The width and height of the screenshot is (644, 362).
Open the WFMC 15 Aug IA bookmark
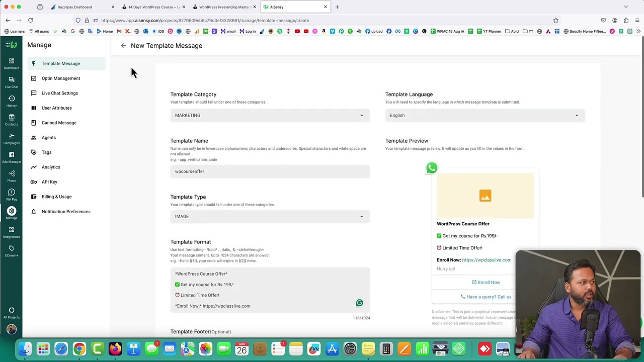[447, 31]
